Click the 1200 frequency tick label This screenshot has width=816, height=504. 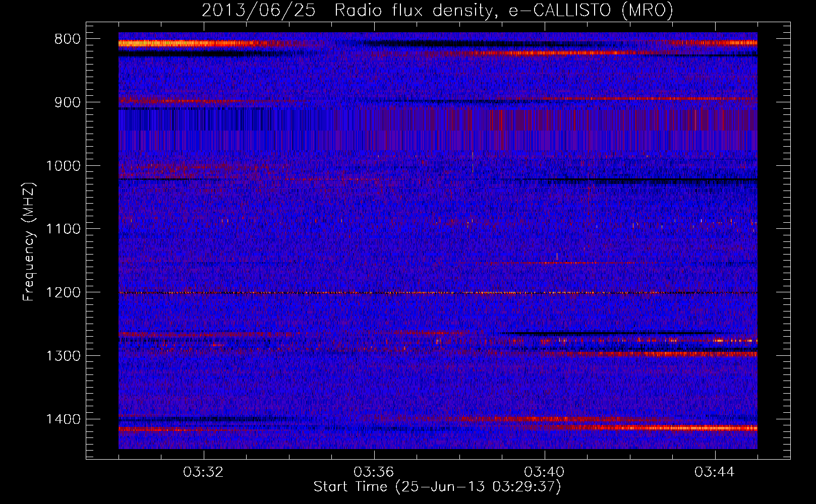click(63, 293)
